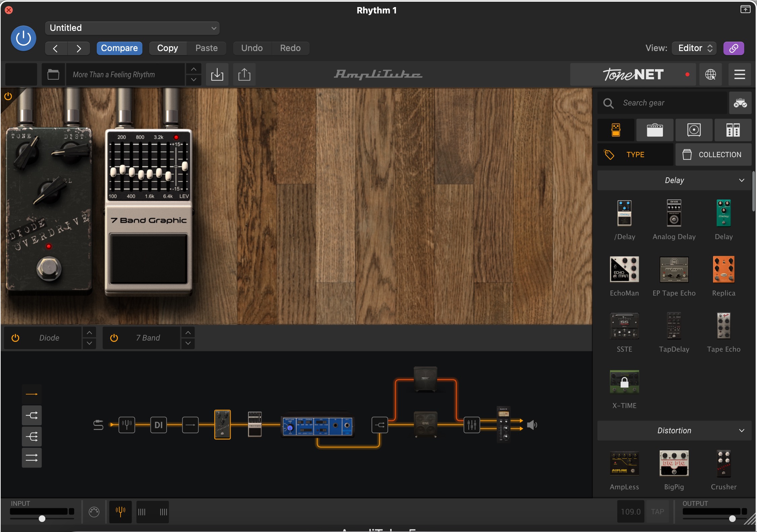Step preset up arrow beside preset name

(194, 69)
